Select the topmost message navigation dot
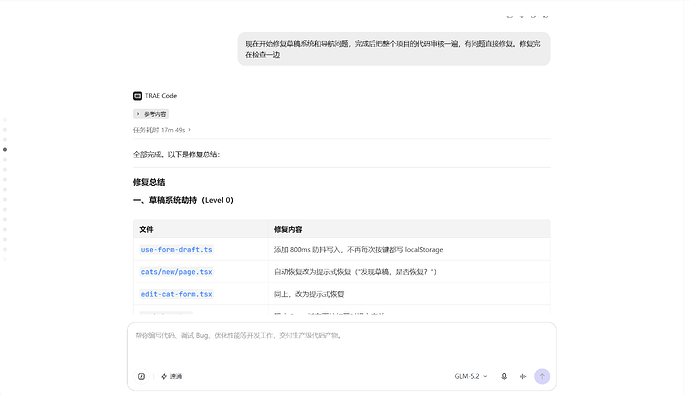Screen dimensions: 690x395 pyautogui.click(x=5, y=120)
